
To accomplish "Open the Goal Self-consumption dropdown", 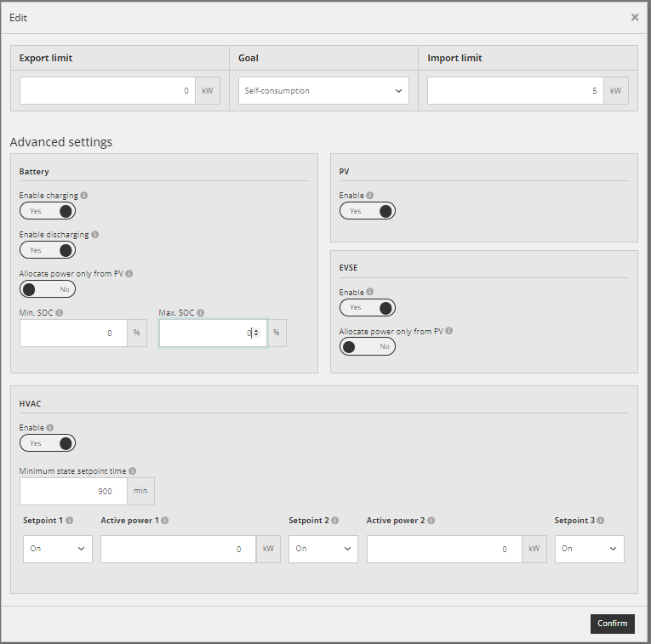I will pos(323,90).
